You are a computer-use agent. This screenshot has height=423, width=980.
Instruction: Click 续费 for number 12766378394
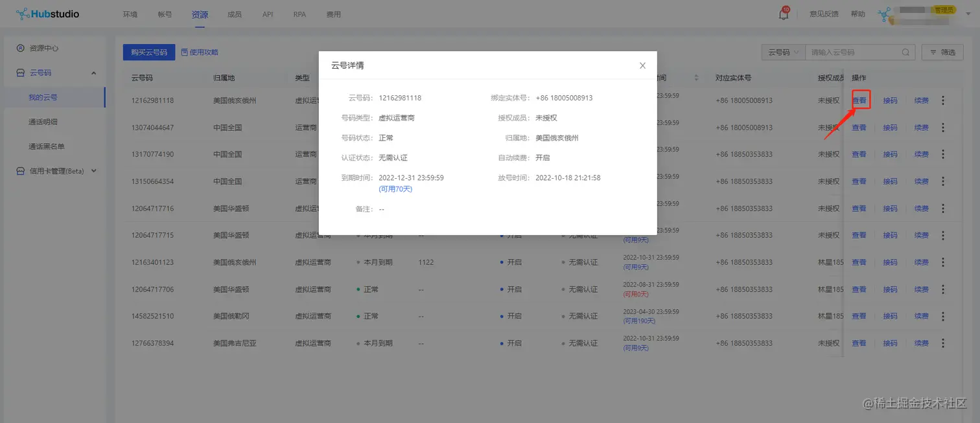(921, 343)
